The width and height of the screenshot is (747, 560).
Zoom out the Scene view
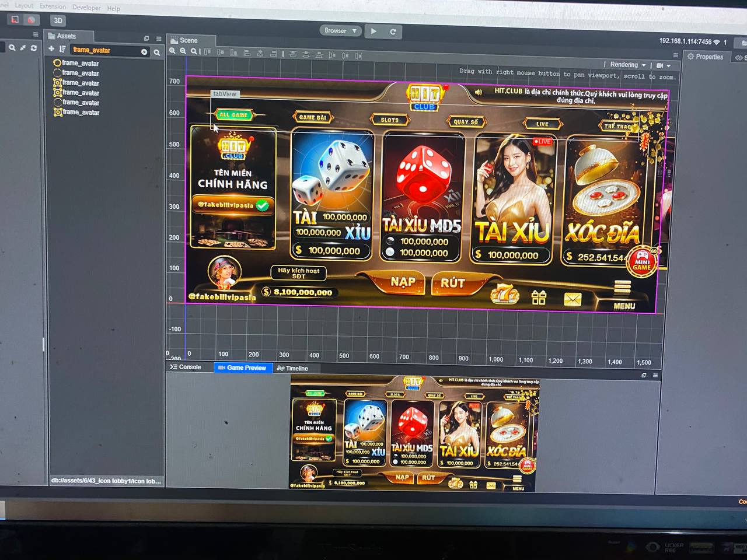click(183, 51)
